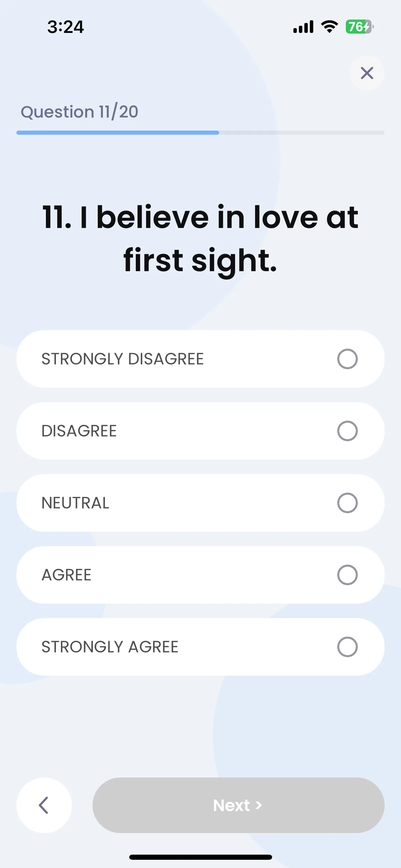Choose the NEUTRAL answer label

[75, 503]
